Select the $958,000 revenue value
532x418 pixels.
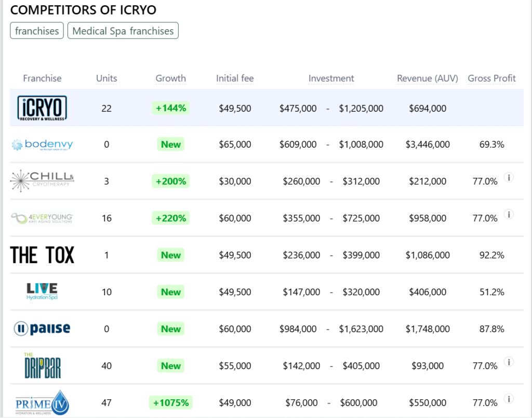428,218
